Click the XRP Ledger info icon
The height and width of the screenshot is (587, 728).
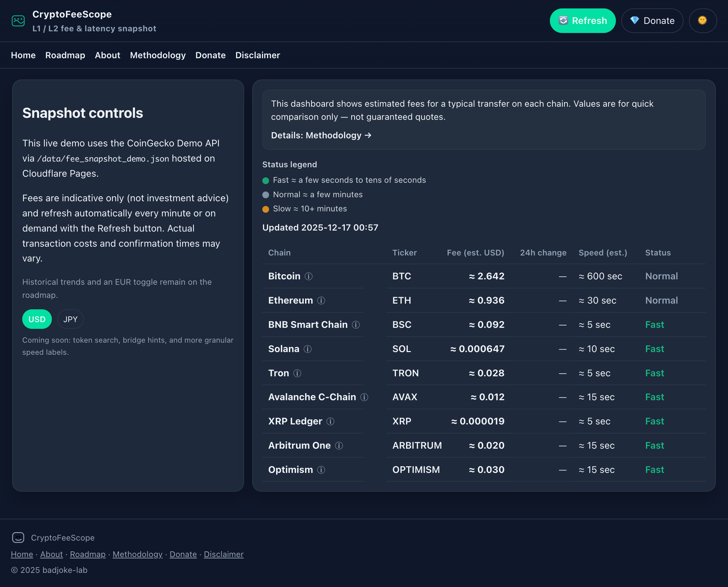331,421
